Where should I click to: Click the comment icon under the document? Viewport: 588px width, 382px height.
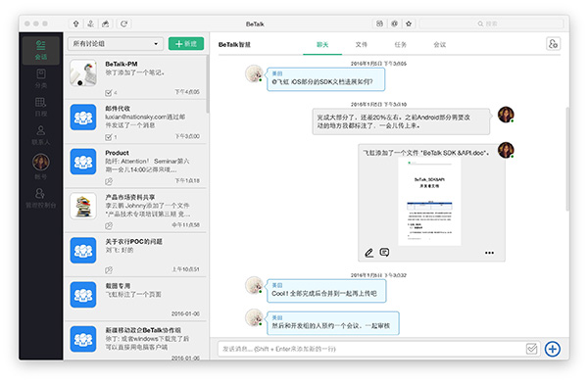coord(384,253)
